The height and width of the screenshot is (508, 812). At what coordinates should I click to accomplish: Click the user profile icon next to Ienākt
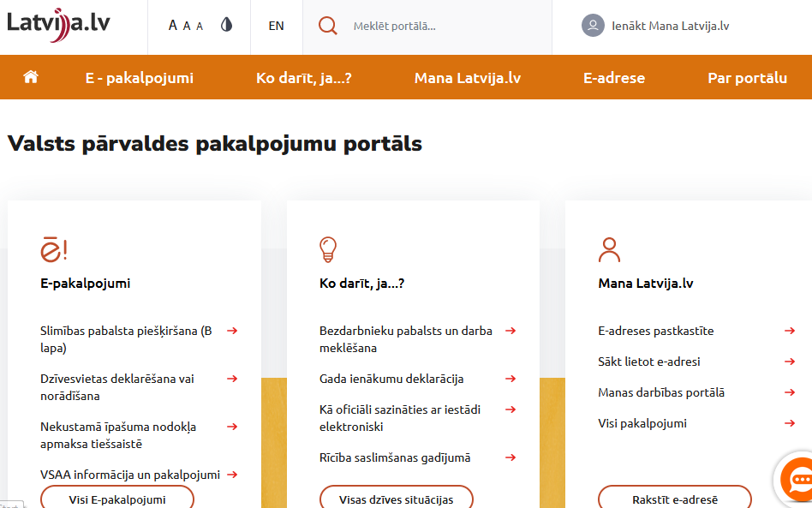[592, 25]
